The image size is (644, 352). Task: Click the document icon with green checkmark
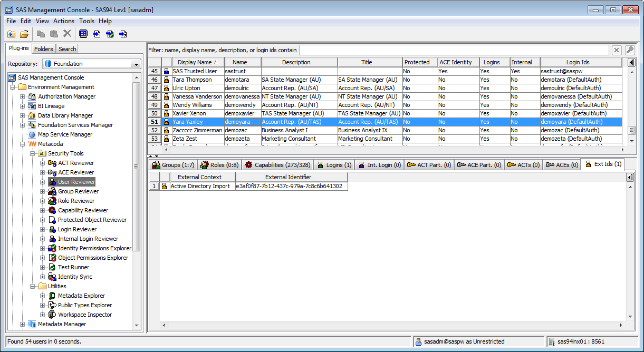pos(110,34)
